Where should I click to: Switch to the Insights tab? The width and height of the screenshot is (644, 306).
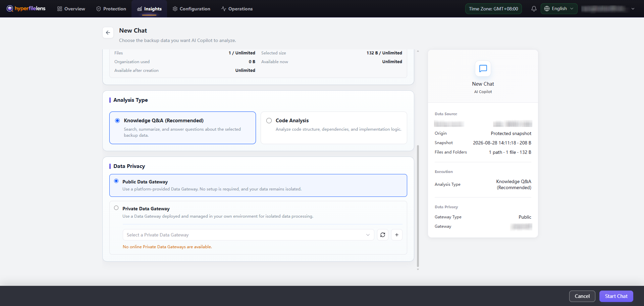coord(149,9)
